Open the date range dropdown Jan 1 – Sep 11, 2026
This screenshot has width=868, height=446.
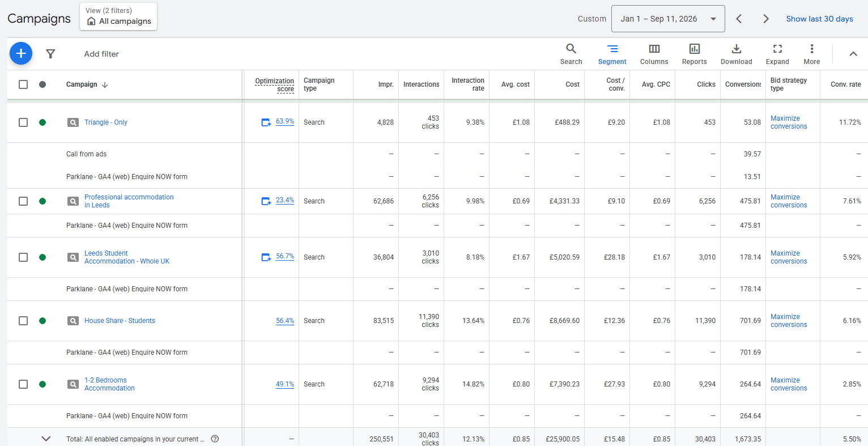click(x=668, y=19)
